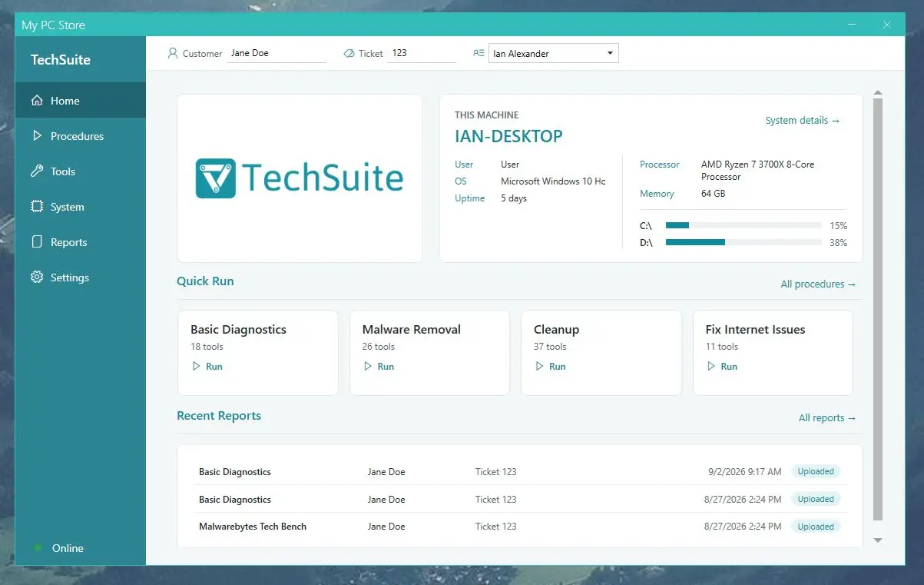
Task: Click Uploaded badge on Malwarebytes Tech Bench row
Action: [816, 527]
